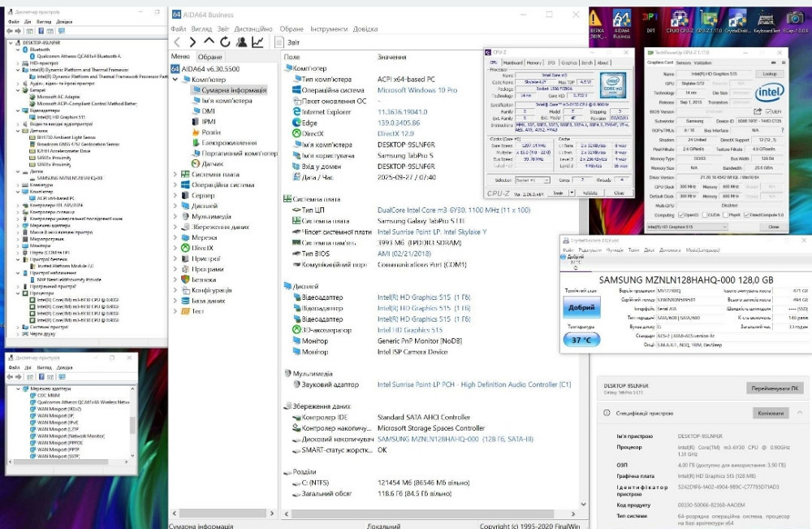Select Сумарна інформація in the AIDA64 tree
Image resolution: width=812 pixels, height=529 pixels.
[x=227, y=90]
